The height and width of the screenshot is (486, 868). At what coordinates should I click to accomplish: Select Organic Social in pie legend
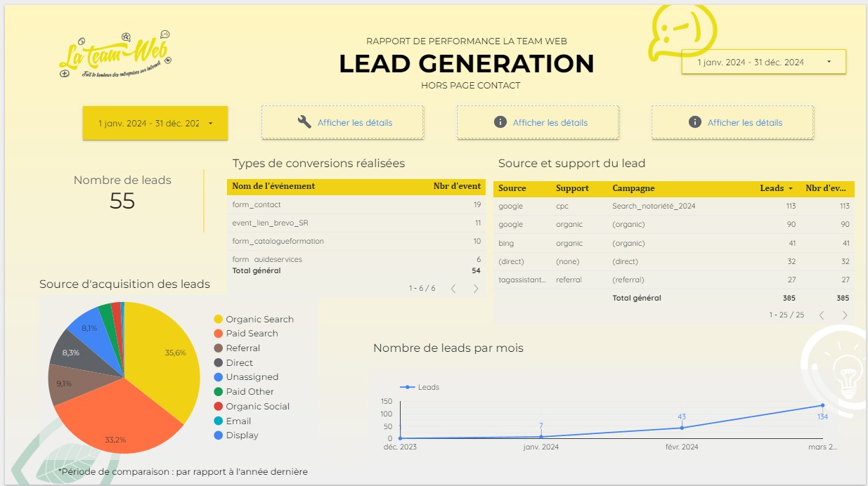coord(252,407)
